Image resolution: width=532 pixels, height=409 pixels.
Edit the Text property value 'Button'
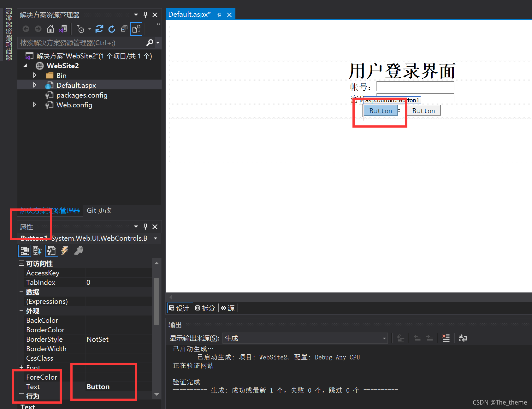118,387
